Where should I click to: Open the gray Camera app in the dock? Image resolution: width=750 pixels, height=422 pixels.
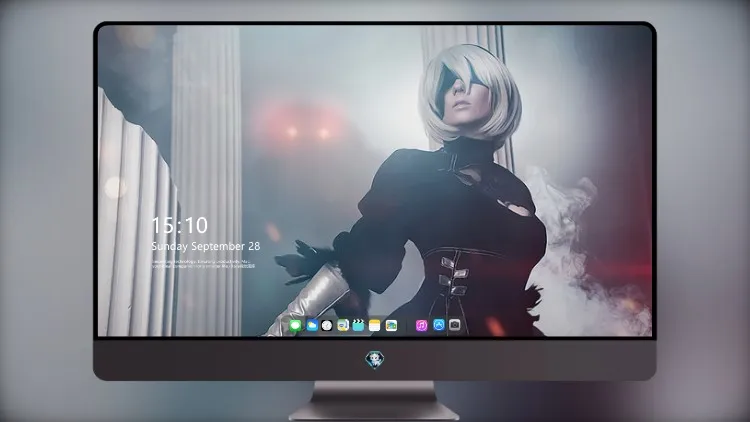click(x=455, y=325)
